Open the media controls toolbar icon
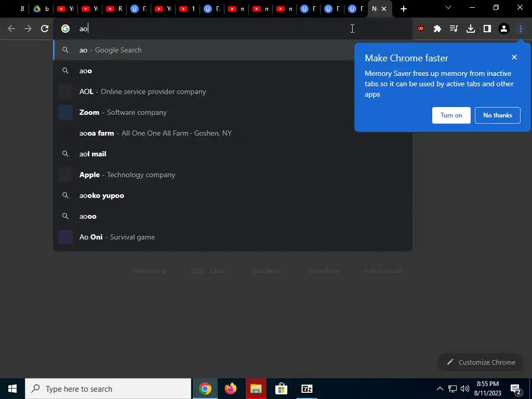Viewport: 532px width, 399px height. point(454,29)
